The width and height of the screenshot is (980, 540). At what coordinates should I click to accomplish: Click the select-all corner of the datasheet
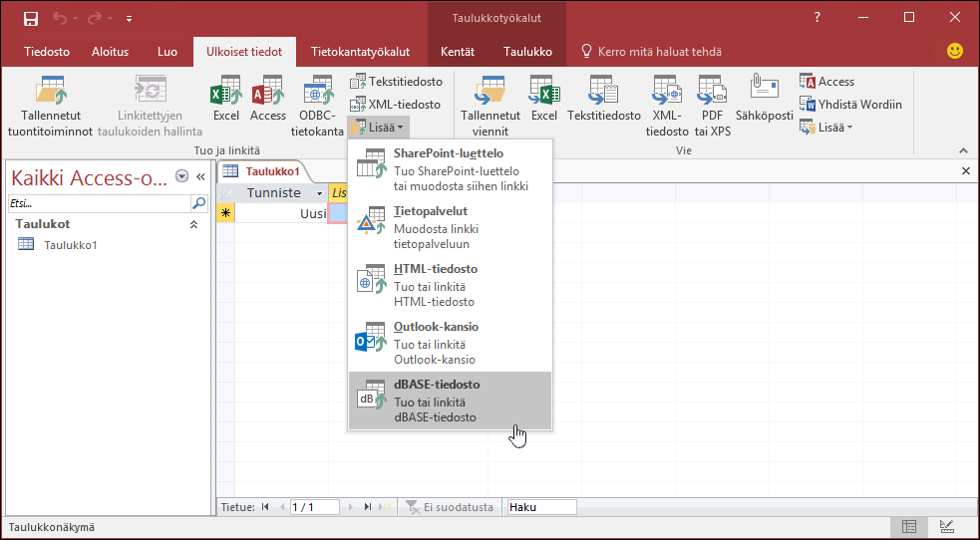pyautogui.click(x=225, y=193)
